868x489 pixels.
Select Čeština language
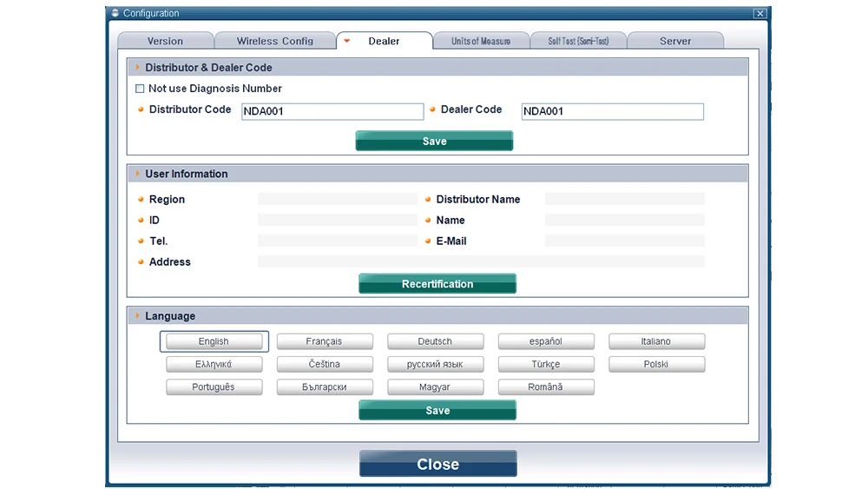(325, 364)
